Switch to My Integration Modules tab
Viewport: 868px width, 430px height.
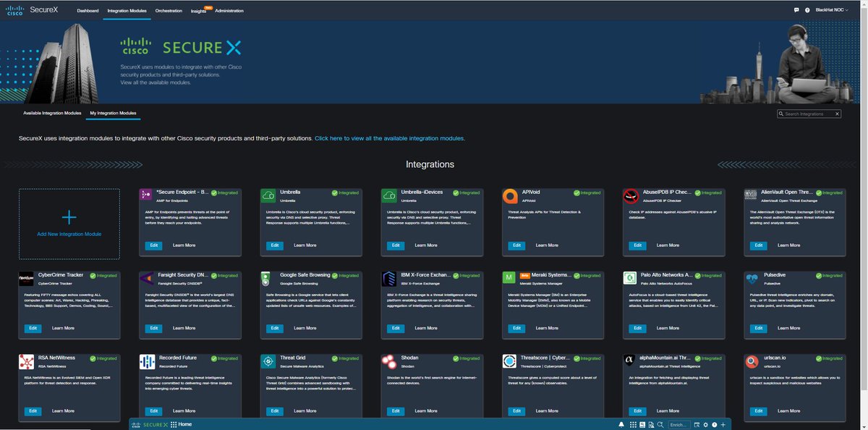pyautogui.click(x=113, y=114)
